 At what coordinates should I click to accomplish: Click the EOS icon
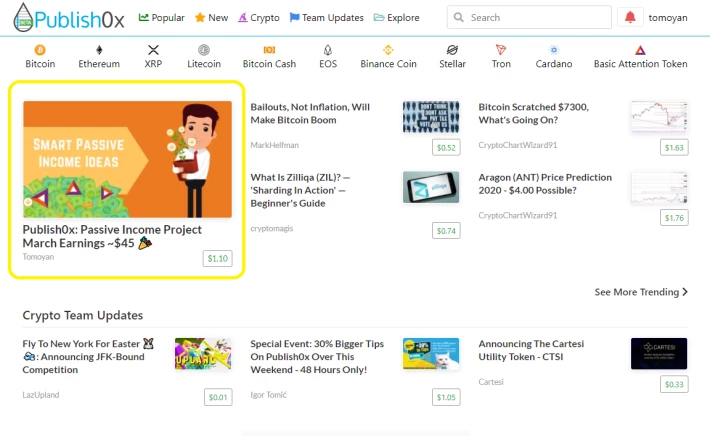pos(328,49)
